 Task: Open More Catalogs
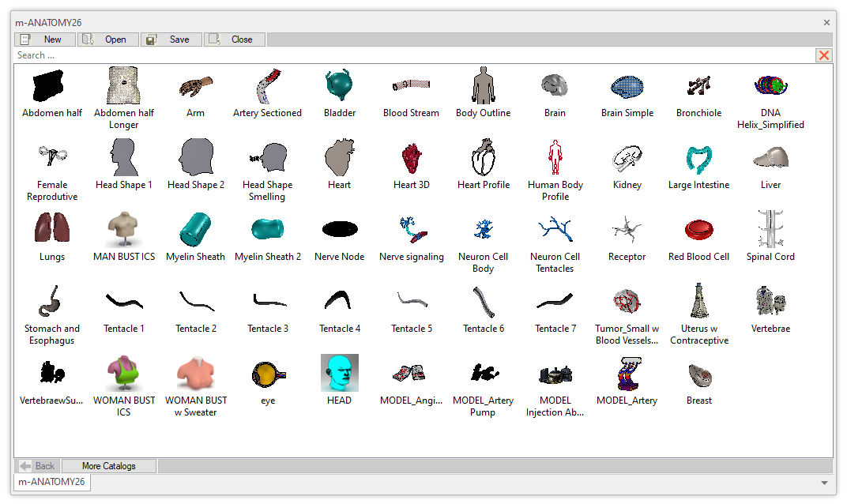(109, 466)
